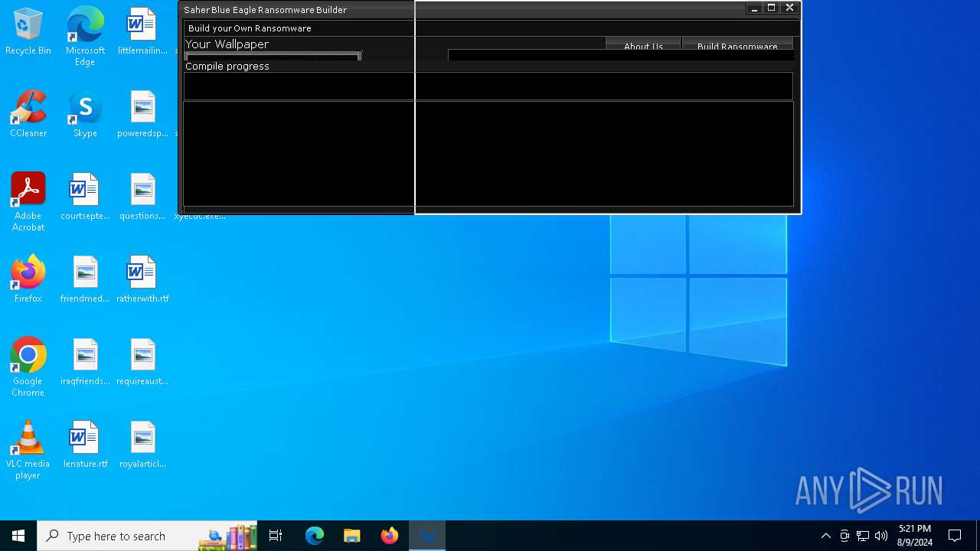Open the Windows Start menu
Screen dimensions: 980x551
(18, 536)
